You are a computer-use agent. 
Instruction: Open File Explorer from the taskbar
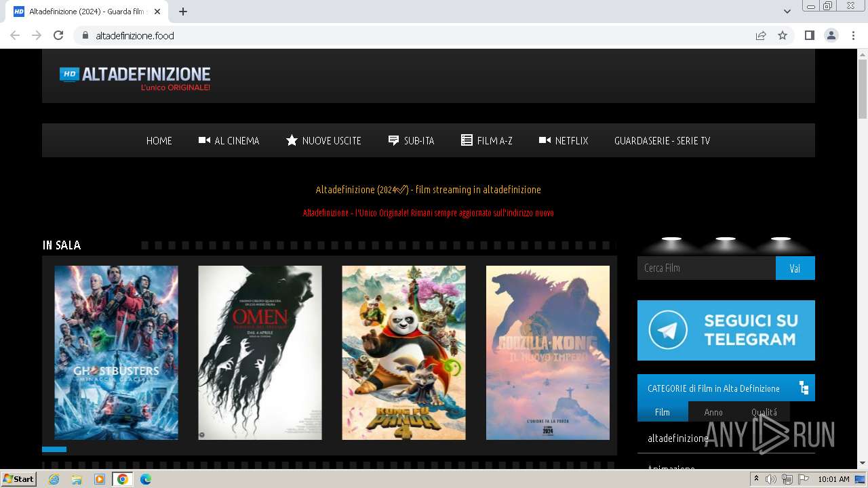pos(77,479)
